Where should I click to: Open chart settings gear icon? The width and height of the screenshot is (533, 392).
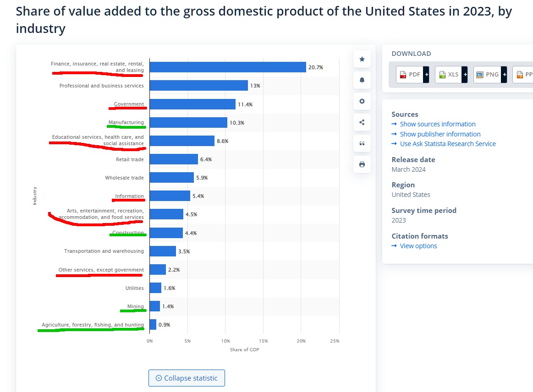(x=362, y=101)
